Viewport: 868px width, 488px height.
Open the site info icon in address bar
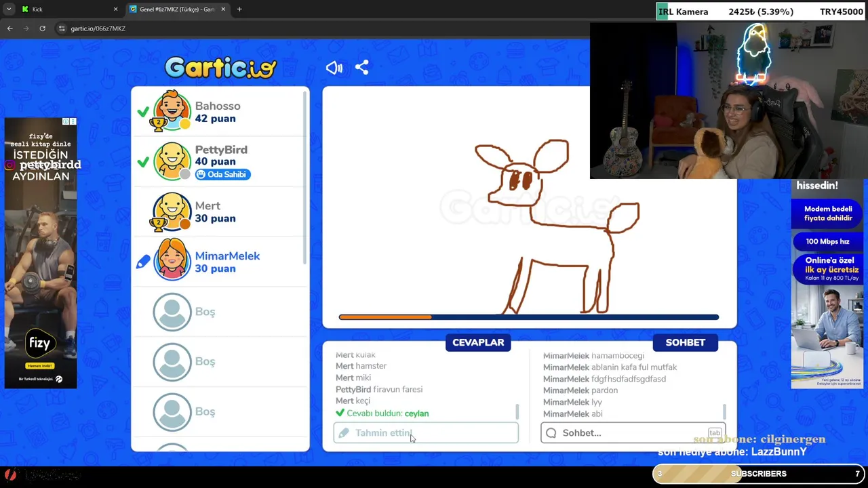(x=62, y=28)
